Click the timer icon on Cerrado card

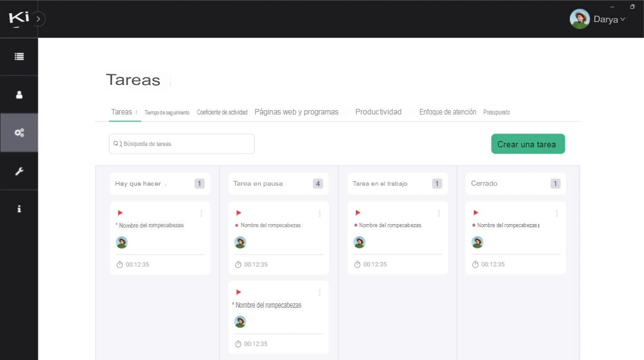tap(475, 264)
